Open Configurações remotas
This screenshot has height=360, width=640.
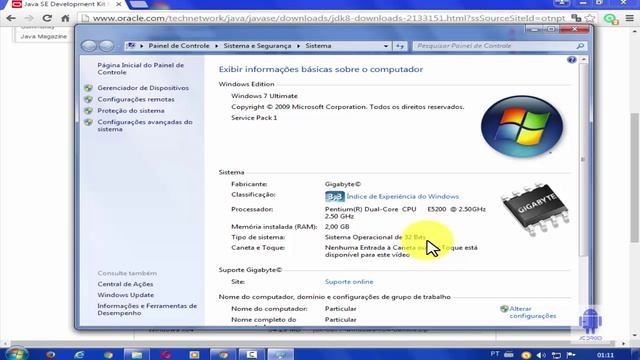point(136,99)
